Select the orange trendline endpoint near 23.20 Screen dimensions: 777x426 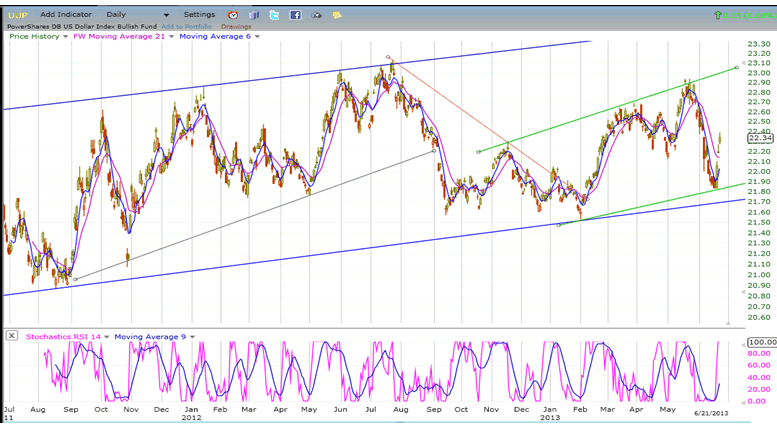point(388,57)
